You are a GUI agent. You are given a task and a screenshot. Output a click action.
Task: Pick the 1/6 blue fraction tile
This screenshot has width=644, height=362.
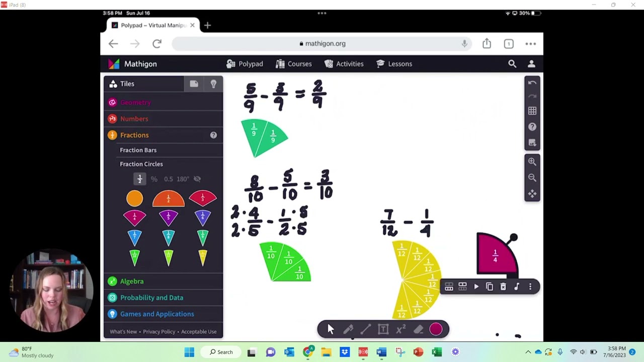point(203,218)
